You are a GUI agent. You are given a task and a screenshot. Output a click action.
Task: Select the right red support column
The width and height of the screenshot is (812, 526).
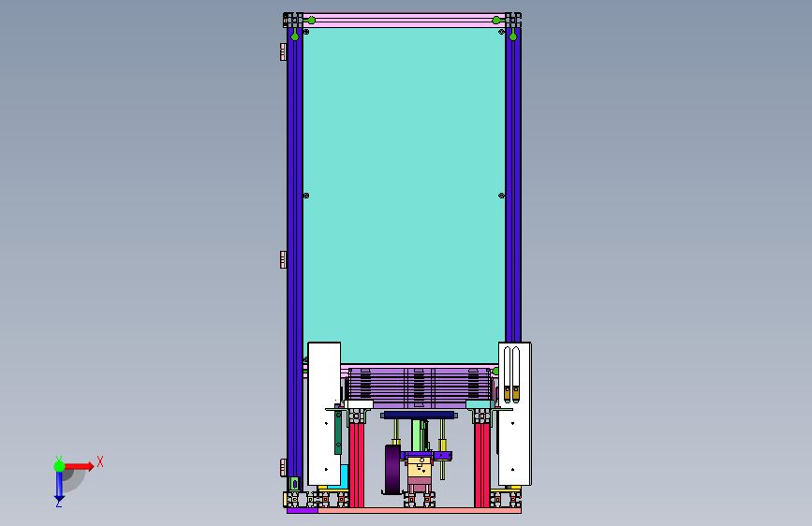pyautogui.click(x=482, y=464)
